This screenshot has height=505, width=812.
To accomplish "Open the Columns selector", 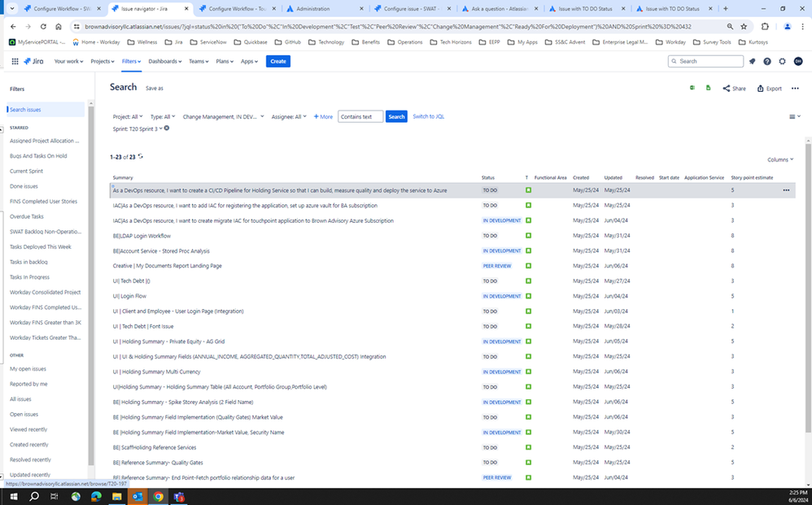I will (780, 160).
